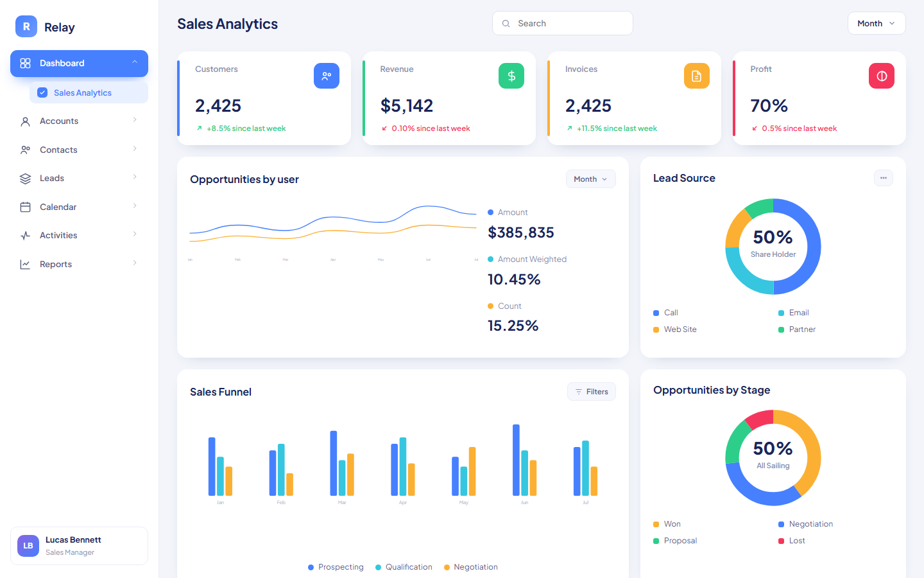
Task: Click the search magnifier icon
Action: [506, 24]
